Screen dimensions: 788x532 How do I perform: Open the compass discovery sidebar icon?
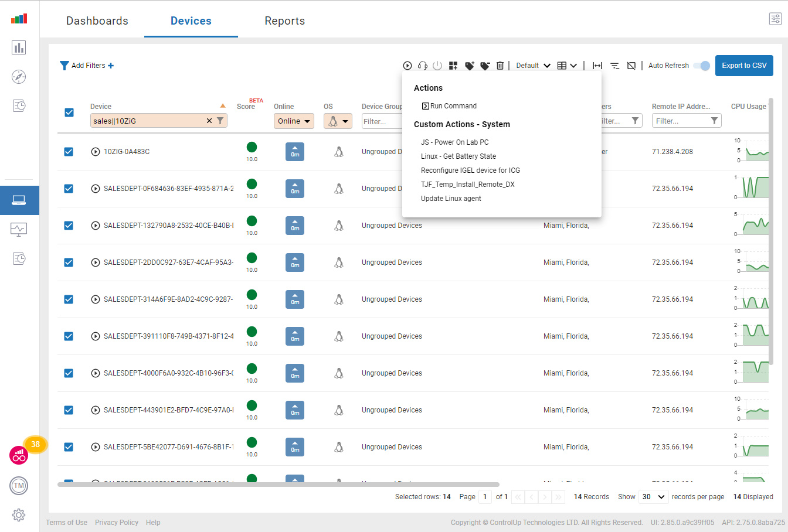point(19,77)
